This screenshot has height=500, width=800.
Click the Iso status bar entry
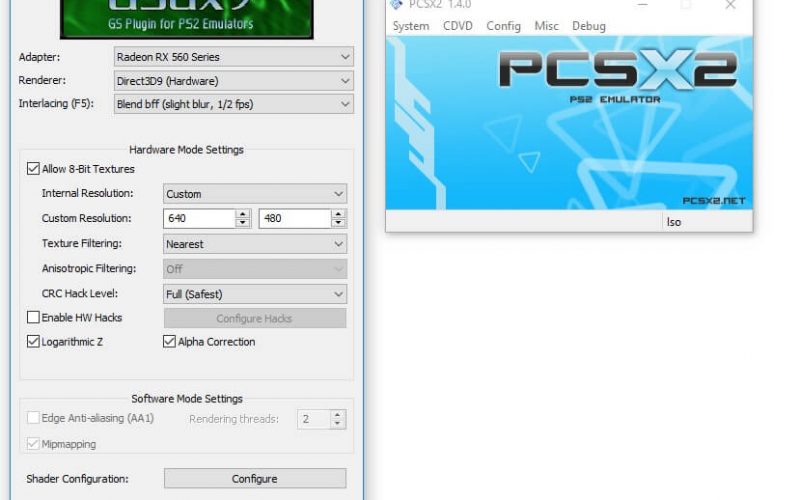[x=673, y=222]
